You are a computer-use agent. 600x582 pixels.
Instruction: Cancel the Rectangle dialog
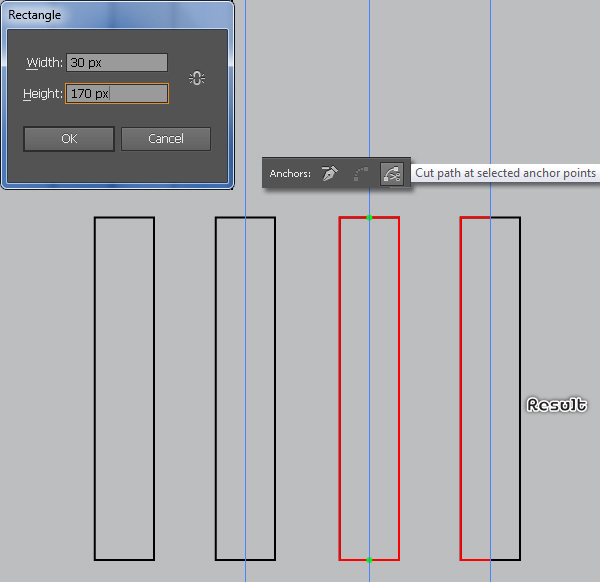(166, 139)
